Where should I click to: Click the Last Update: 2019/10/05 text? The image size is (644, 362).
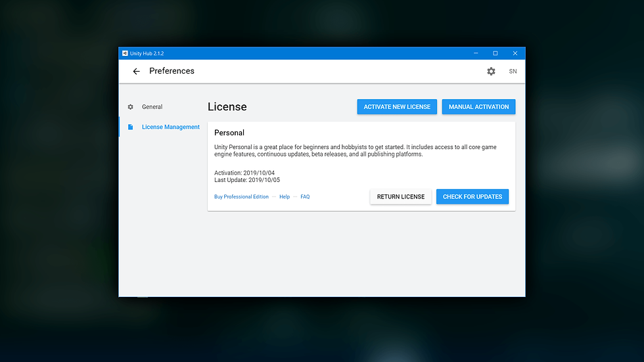tap(247, 180)
